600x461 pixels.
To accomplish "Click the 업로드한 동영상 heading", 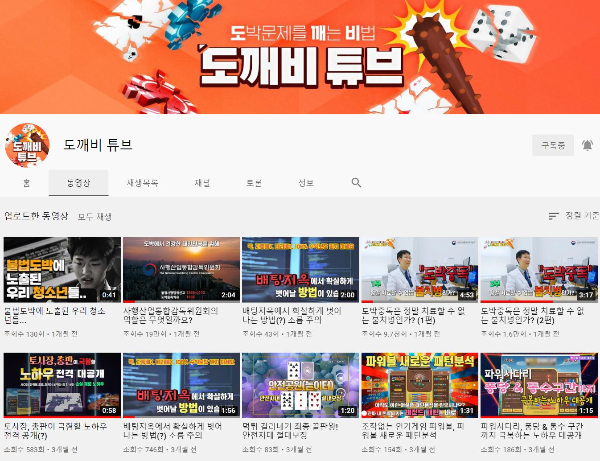I will (36, 216).
